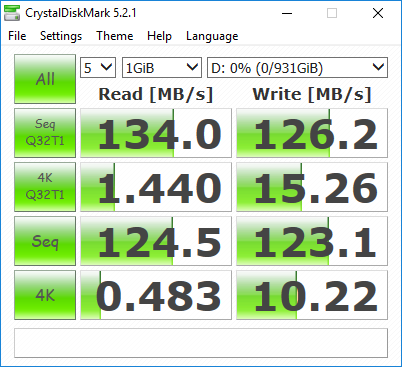Click the 4K read result 0.483

point(156,295)
